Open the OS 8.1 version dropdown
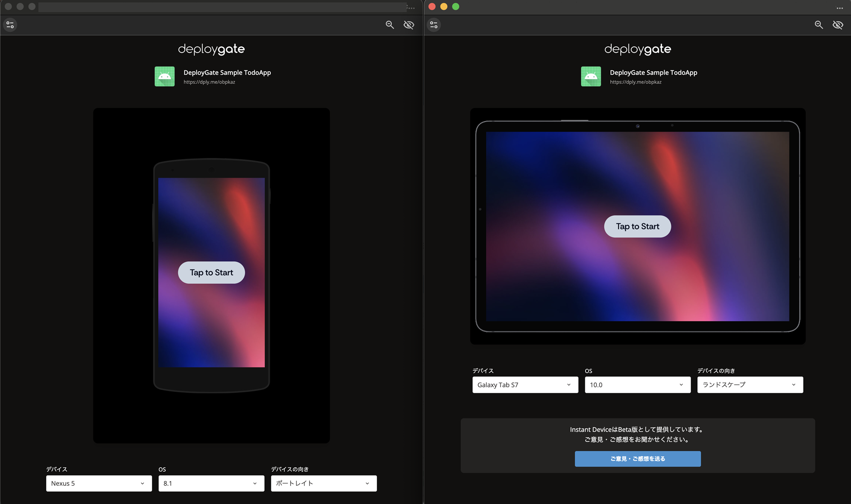The height and width of the screenshot is (504, 851). click(x=211, y=483)
